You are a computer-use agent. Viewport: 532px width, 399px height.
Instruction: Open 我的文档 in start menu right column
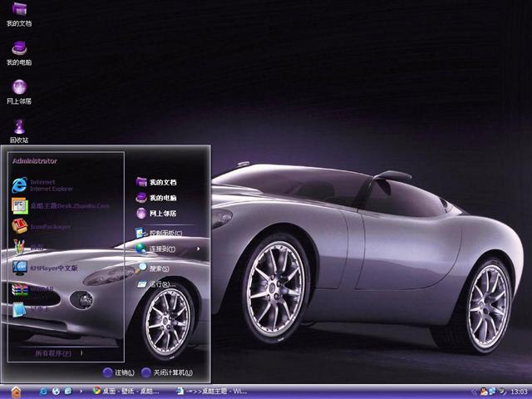[x=162, y=182]
